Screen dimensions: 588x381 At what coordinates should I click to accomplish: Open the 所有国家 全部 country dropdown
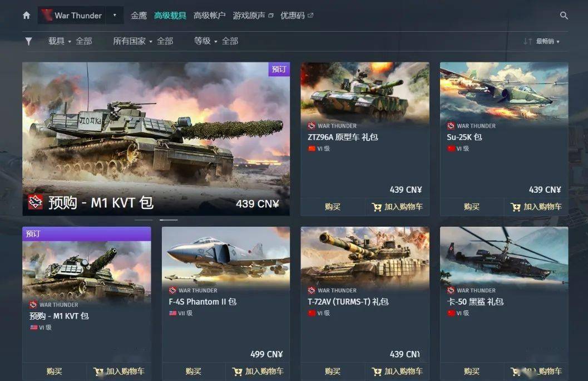click(x=143, y=41)
